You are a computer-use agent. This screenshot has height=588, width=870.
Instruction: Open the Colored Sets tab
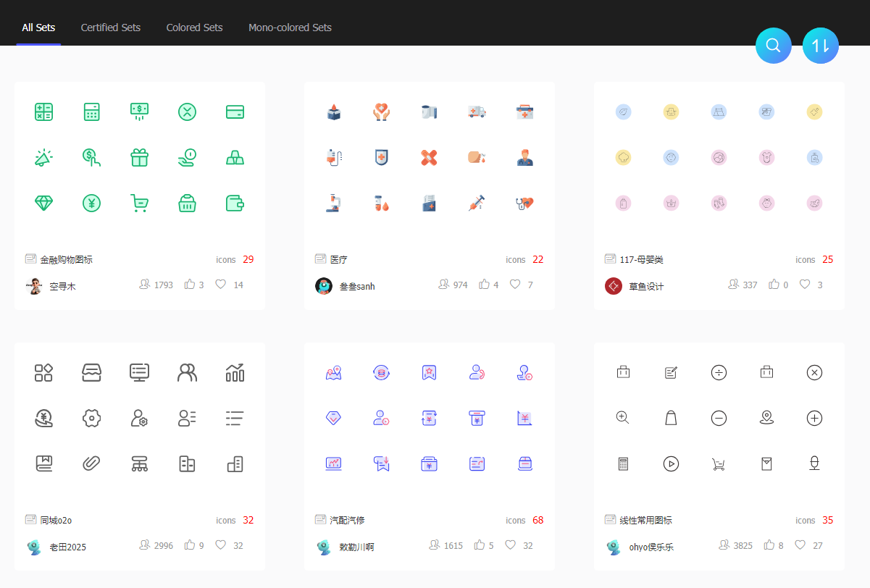(x=194, y=28)
